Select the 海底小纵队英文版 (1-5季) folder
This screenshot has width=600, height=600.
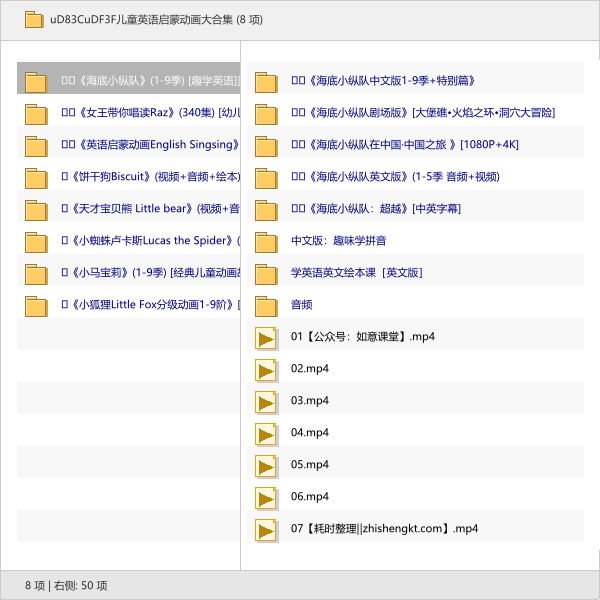pos(394,177)
